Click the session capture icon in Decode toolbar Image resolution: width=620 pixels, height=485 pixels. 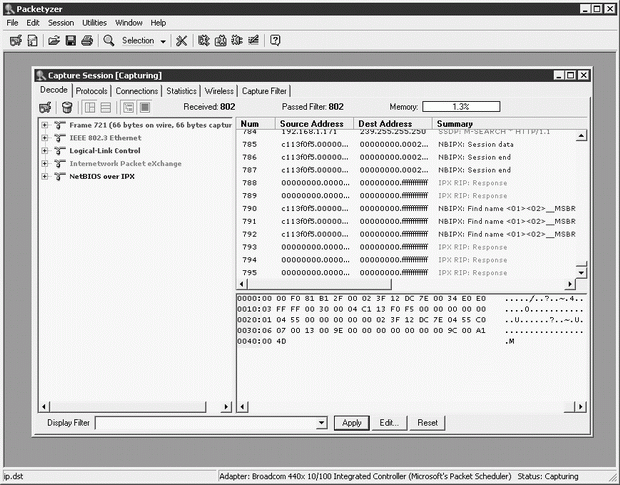(x=45, y=107)
